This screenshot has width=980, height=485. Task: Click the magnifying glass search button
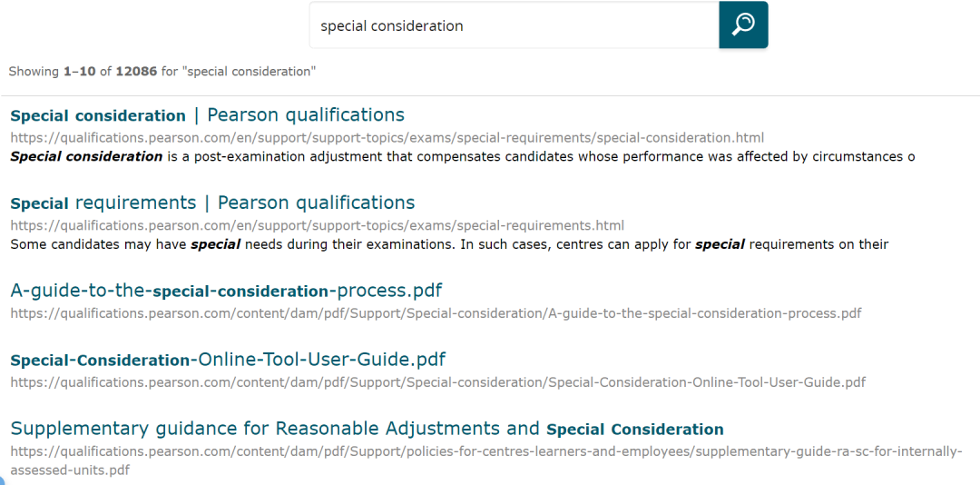[x=743, y=25]
